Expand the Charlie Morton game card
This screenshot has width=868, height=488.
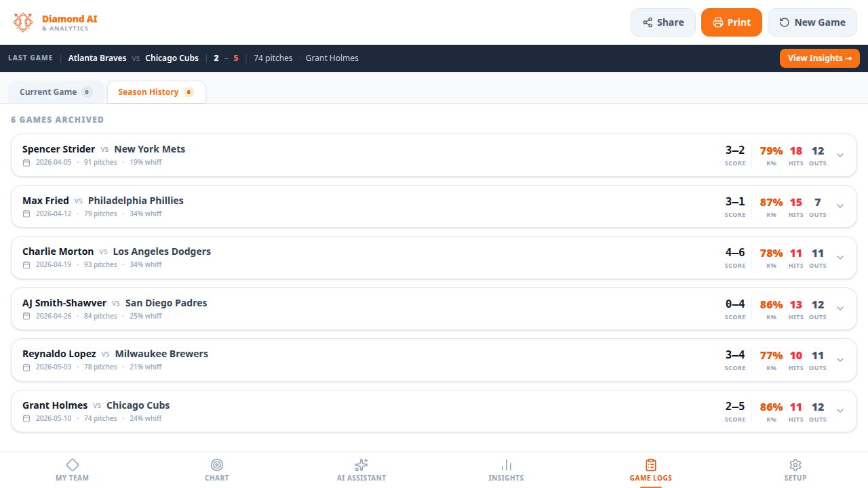(x=840, y=258)
